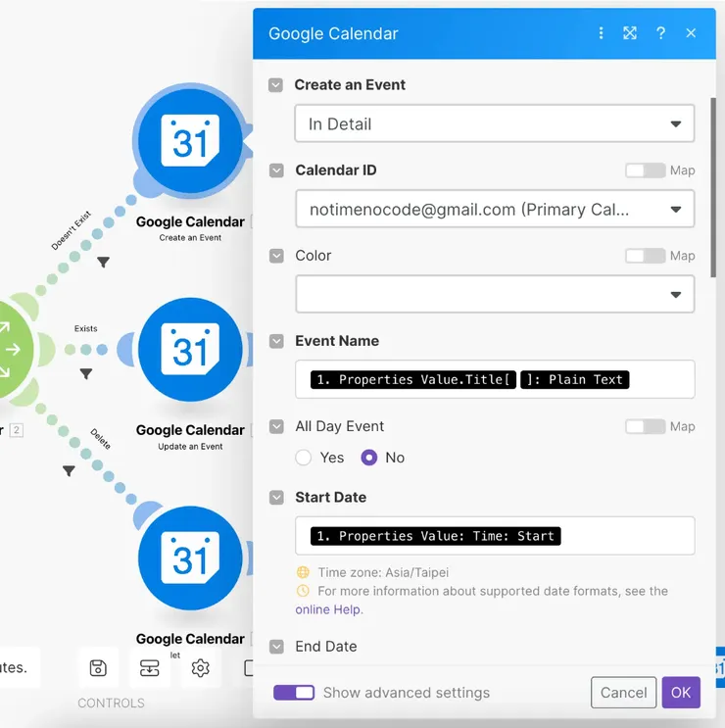Toggle Map switch for Calendar ID
This screenshot has height=728, width=725.
tap(646, 170)
